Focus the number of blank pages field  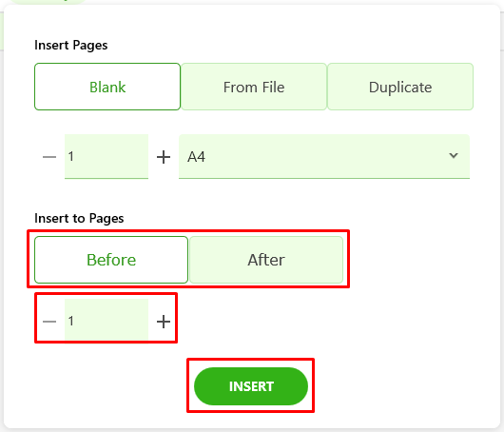(107, 156)
